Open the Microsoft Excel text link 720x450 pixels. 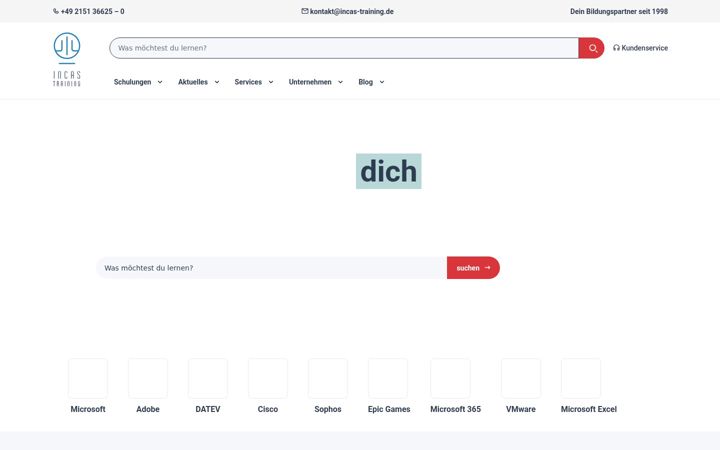point(589,409)
